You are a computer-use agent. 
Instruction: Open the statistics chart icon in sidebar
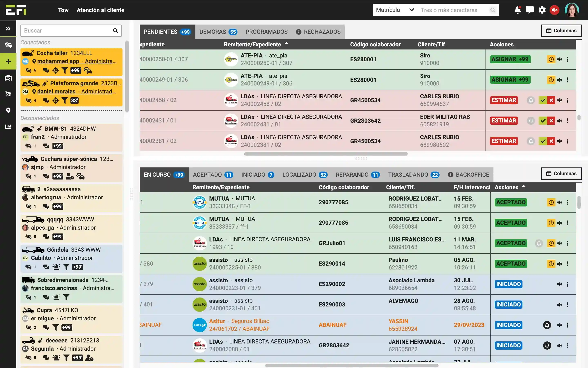pos(8,127)
